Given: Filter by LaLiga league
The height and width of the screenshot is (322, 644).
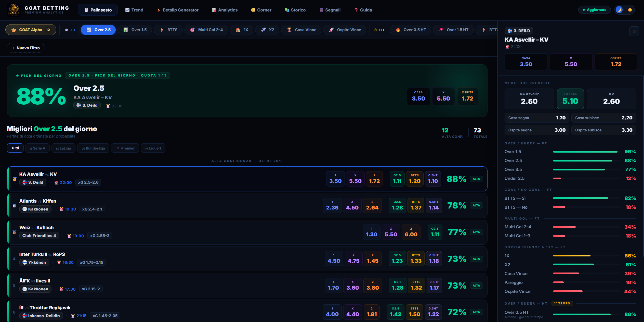Looking at the screenshot, I should pyautogui.click(x=63, y=148).
